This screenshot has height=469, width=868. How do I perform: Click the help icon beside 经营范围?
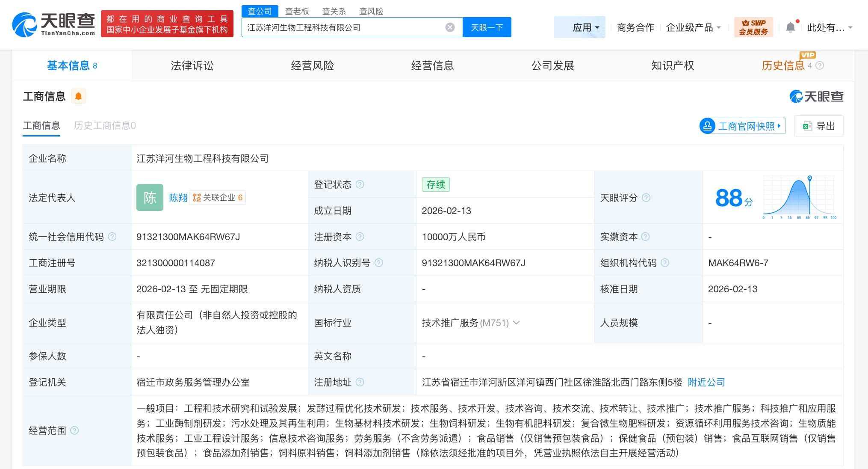75,431
